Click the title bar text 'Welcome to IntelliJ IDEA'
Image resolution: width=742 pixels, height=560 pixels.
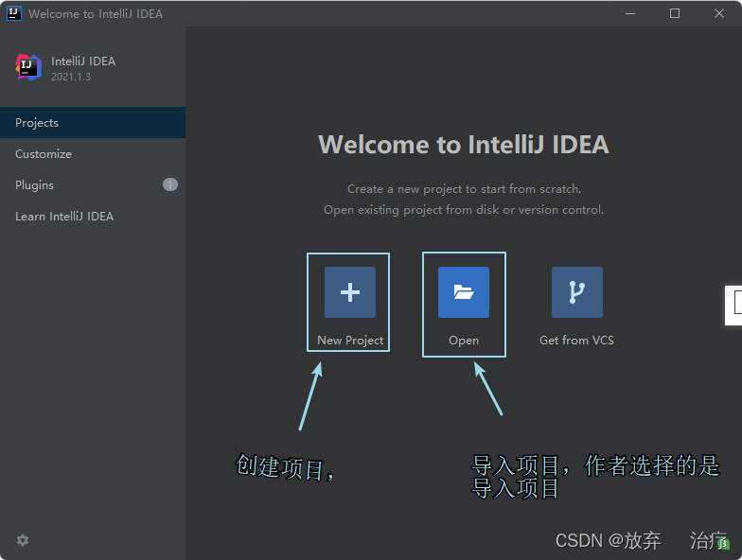(96, 13)
